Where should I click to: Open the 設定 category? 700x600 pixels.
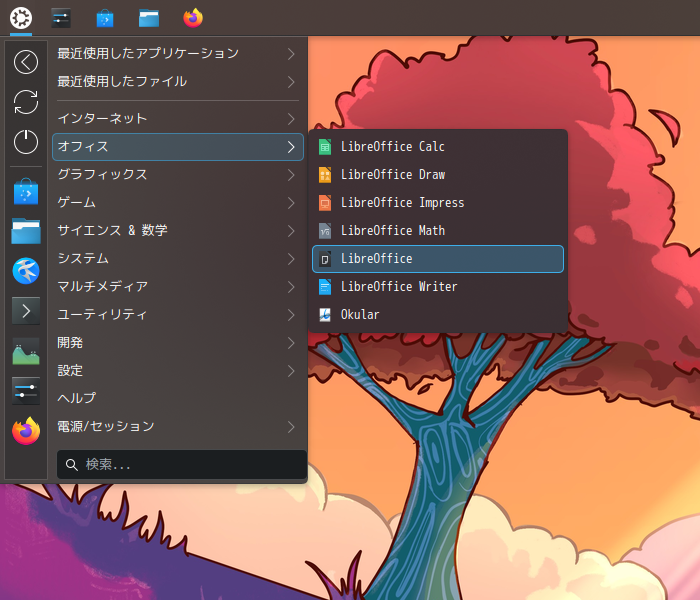(178, 371)
